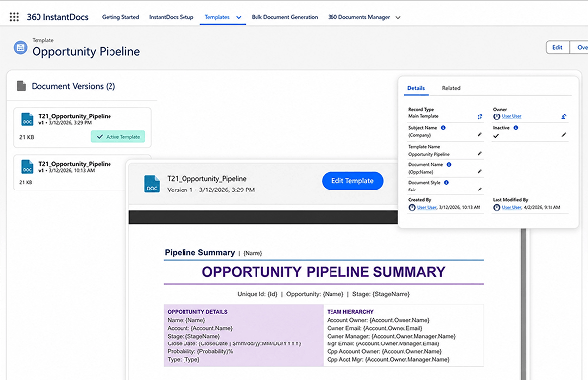
Task: Edit the Document Name field pencil
Action: [479, 172]
